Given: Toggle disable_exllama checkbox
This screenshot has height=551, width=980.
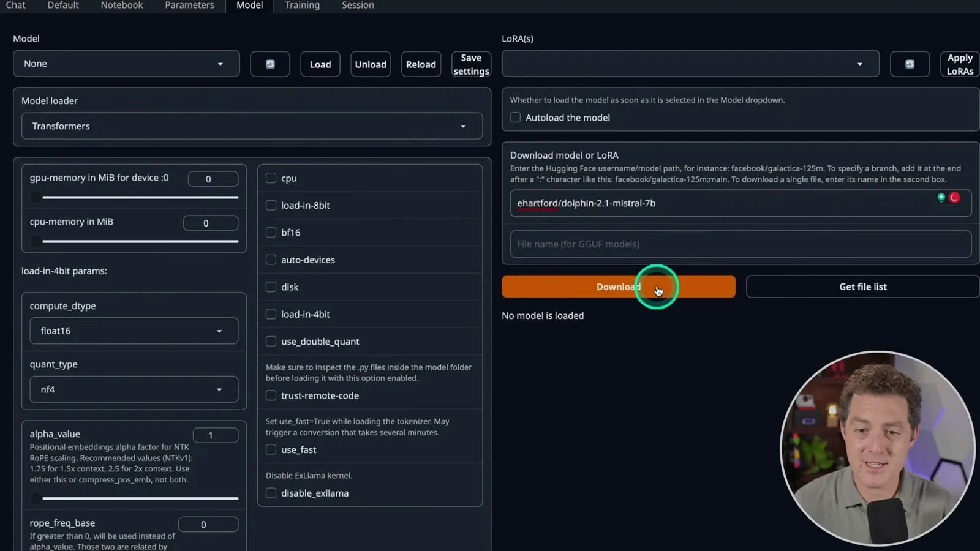Looking at the screenshot, I should [271, 493].
